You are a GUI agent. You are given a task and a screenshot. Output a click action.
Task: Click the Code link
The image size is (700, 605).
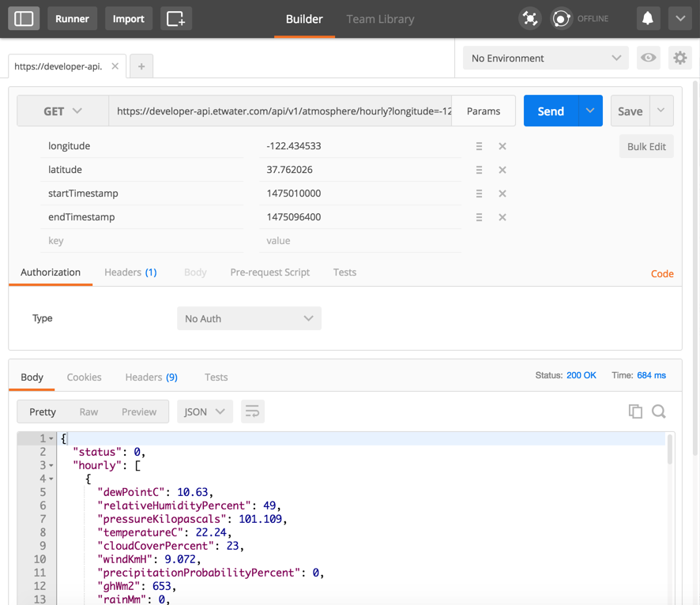pyautogui.click(x=662, y=274)
